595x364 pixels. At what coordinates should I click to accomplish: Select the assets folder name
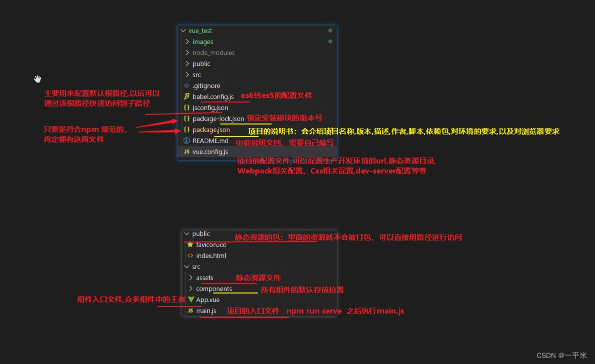(205, 278)
